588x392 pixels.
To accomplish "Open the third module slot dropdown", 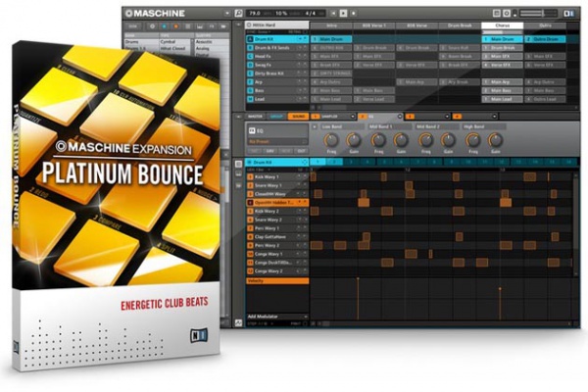I will coord(447,117).
